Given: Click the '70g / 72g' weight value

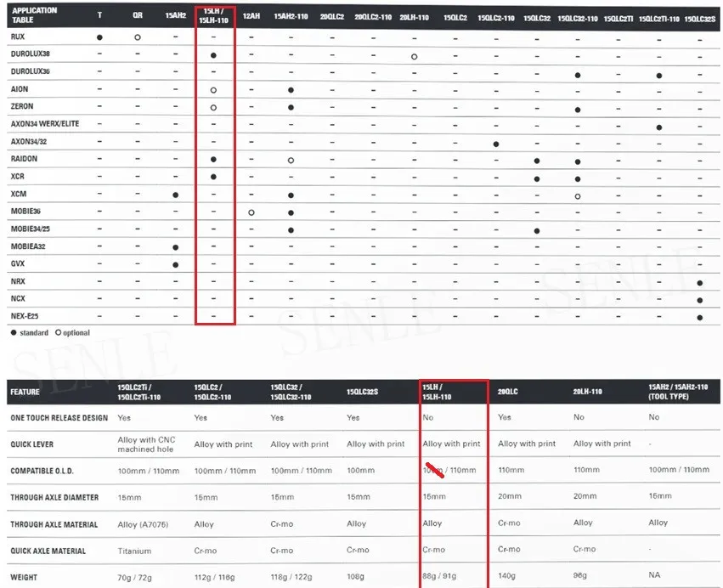Looking at the screenshot, I should click(x=134, y=578).
